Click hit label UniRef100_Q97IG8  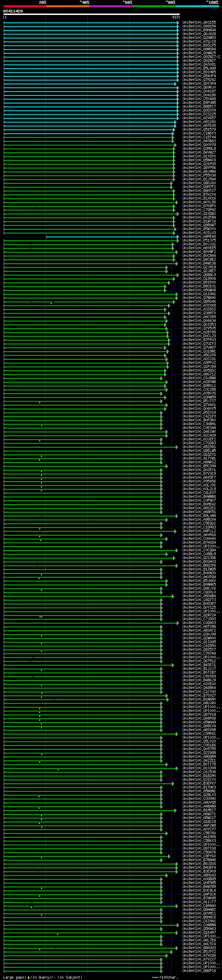[x=199, y=848]
